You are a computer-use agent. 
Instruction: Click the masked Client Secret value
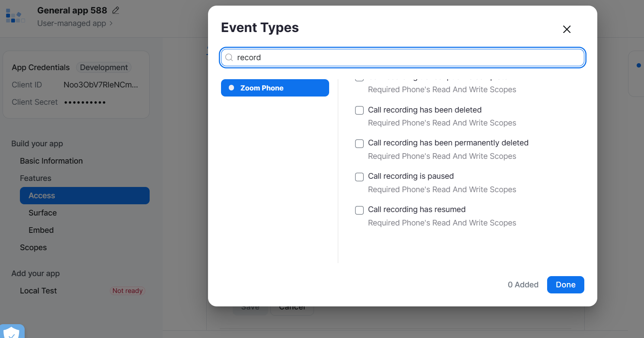coord(85,102)
